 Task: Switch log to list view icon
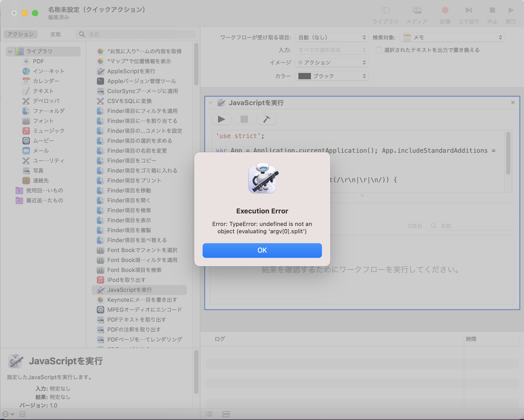pos(209,414)
